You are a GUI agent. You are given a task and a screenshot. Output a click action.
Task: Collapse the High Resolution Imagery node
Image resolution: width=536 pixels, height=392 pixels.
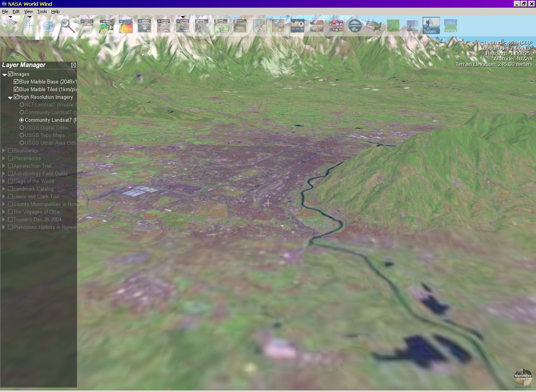pyautogui.click(x=10, y=98)
